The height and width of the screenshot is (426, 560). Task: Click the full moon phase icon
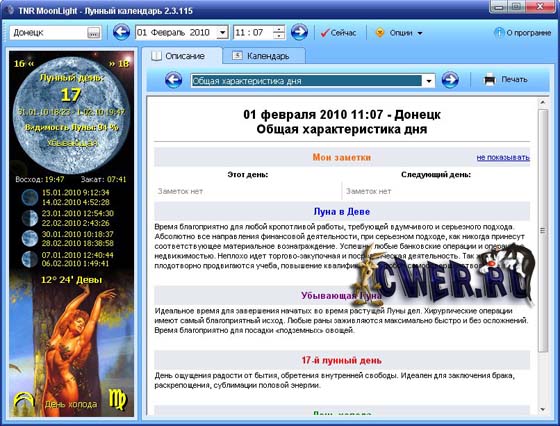[30, 239]
